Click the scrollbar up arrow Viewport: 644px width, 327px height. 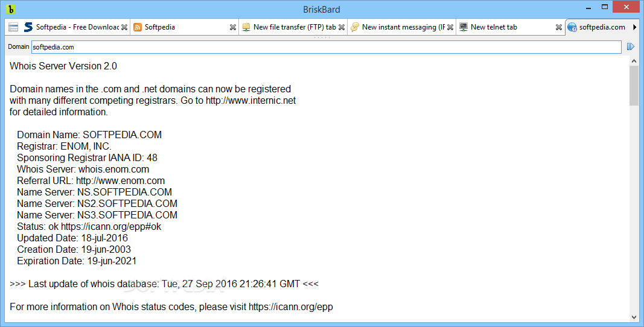click(634, 61)
